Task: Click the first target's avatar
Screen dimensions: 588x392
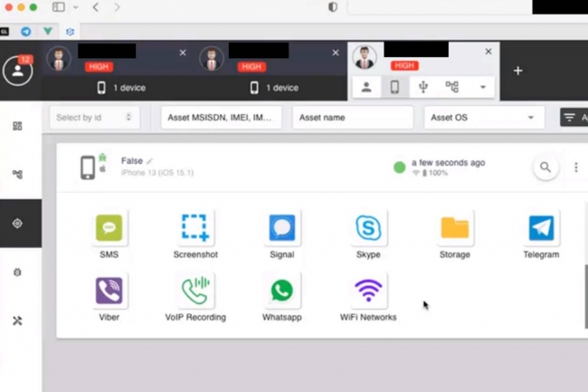Action: coord(59,59)
